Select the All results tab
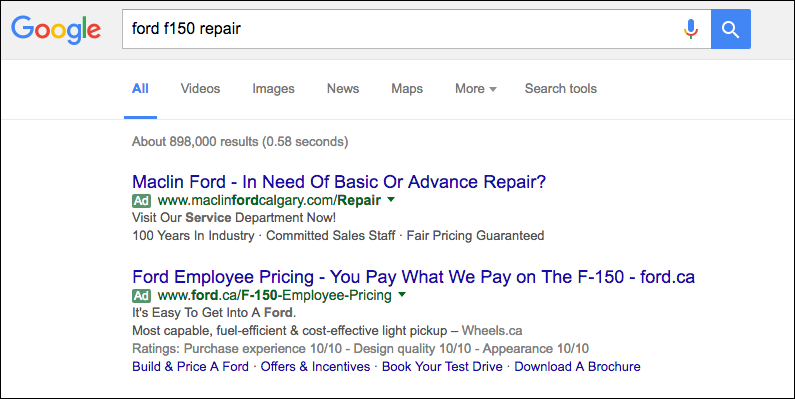795x399 pixels. [140, 89]
